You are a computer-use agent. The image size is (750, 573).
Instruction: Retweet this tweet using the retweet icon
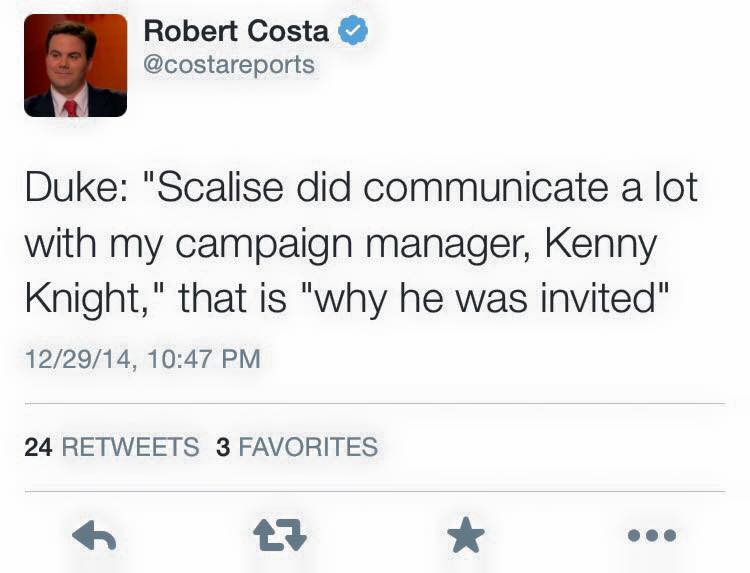point(281,537)
